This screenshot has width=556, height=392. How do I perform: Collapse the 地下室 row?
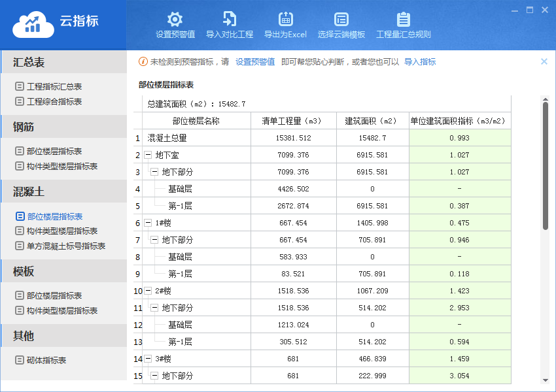[x=148, y=155]
